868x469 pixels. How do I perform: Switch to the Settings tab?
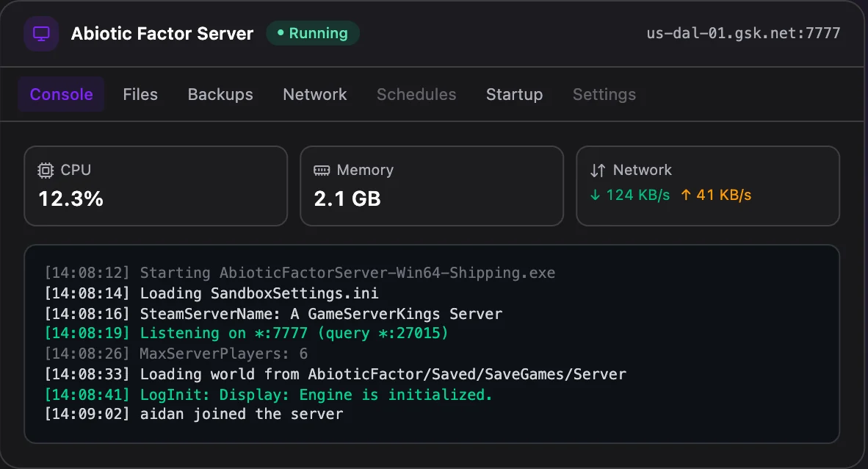click(604, 94)
